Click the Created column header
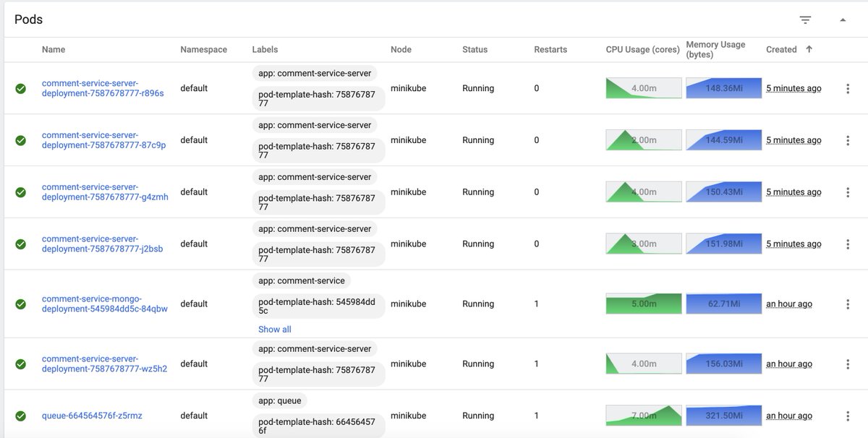 [x=781, y=49]
